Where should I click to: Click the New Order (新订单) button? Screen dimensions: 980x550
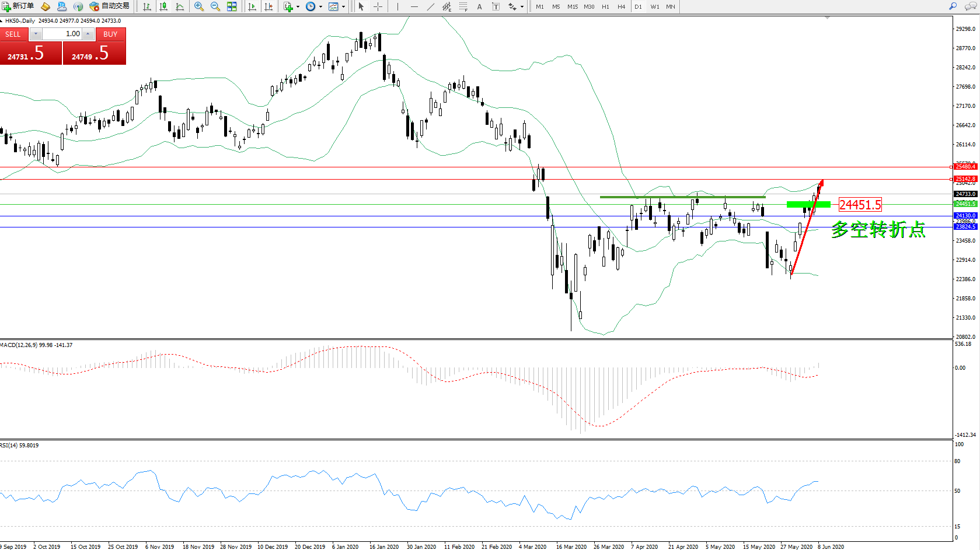18,6
